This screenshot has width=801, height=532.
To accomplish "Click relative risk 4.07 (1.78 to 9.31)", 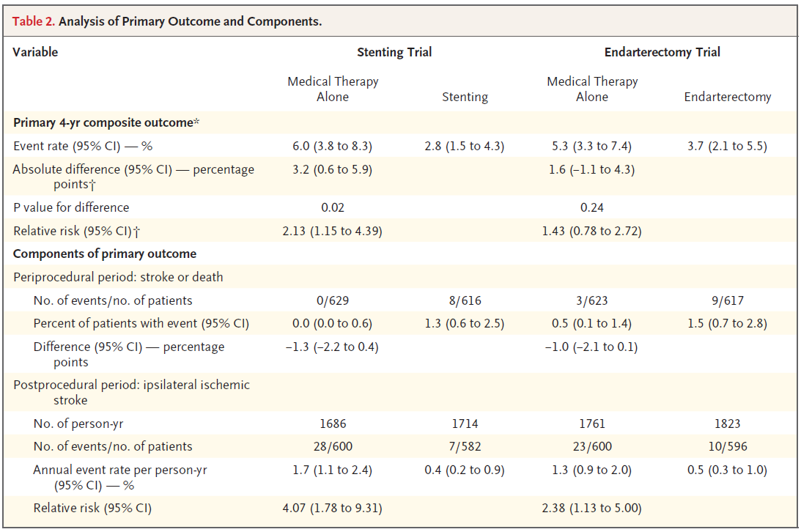I will 333,508.
